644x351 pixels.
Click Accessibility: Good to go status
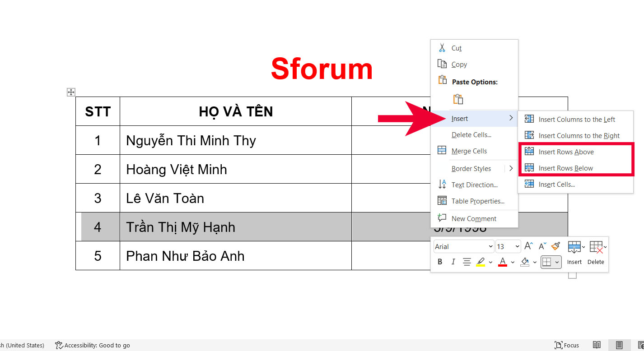(93, 345)
